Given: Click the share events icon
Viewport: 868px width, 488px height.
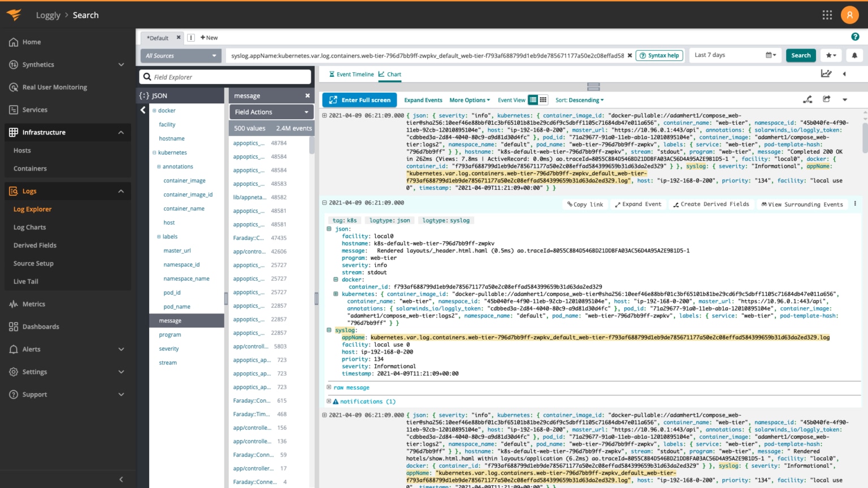Looking at the screenshot, I should (826, 99).
